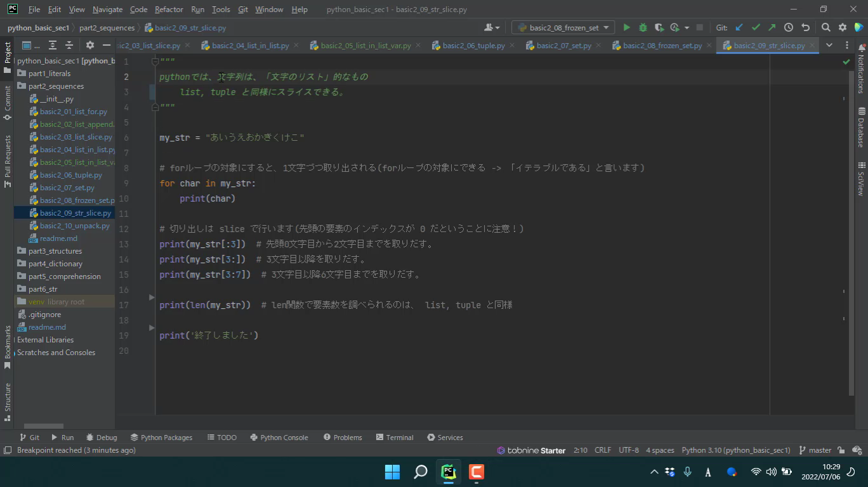Open the Refactor menu
Image resolution: width=868 pixels, height=487 pixels.
click(x=169, y=10)
